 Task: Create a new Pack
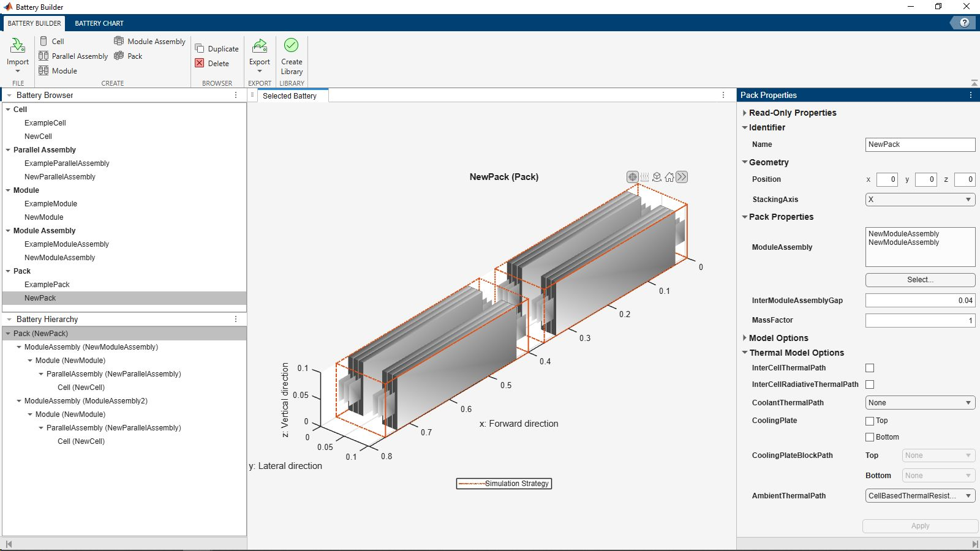128,56
